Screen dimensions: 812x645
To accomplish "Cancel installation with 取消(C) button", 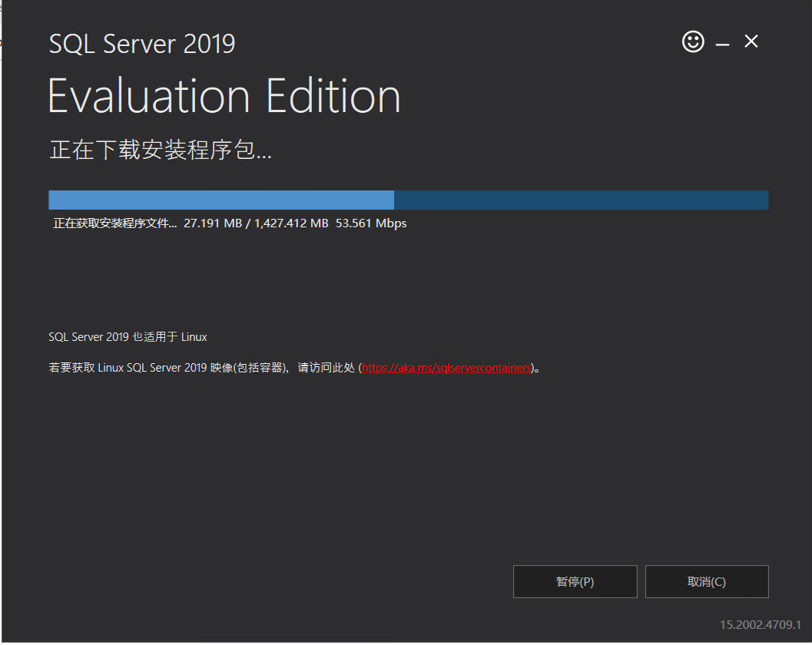I will [706, 581].
